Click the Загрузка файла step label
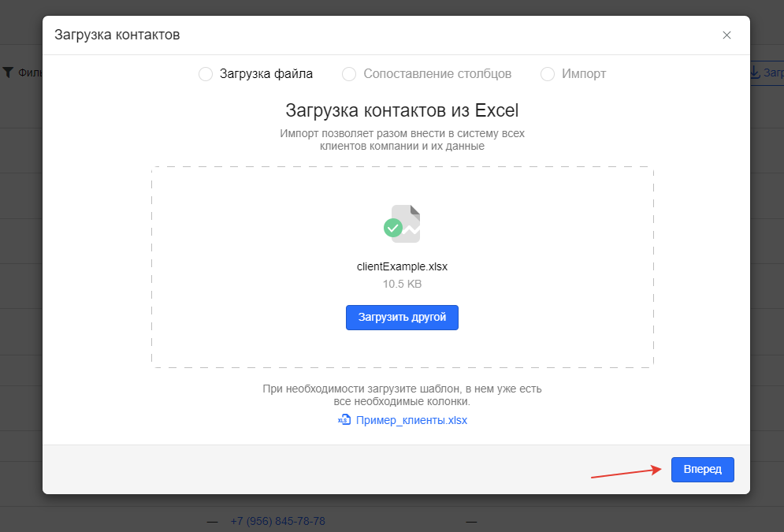The height and width of the screenshot is (532, 784). coord(266,74)
